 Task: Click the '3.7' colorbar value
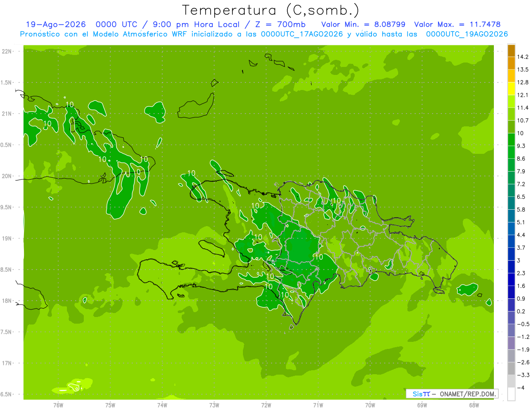click(x=521, y=247)
